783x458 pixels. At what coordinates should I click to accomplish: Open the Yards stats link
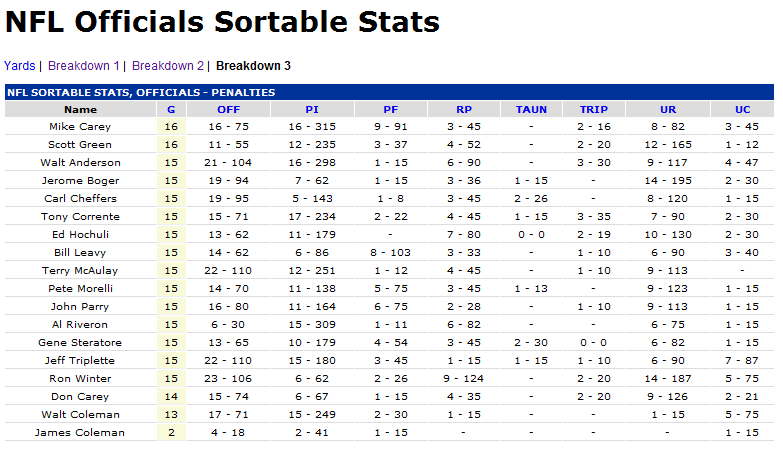[x=20, y=66]
